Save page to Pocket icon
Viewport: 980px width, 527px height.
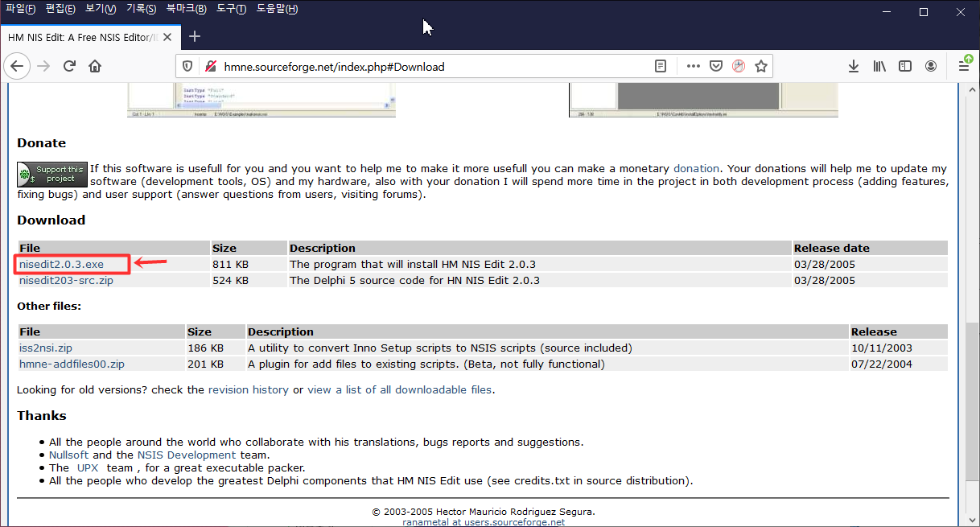point(716,67)
